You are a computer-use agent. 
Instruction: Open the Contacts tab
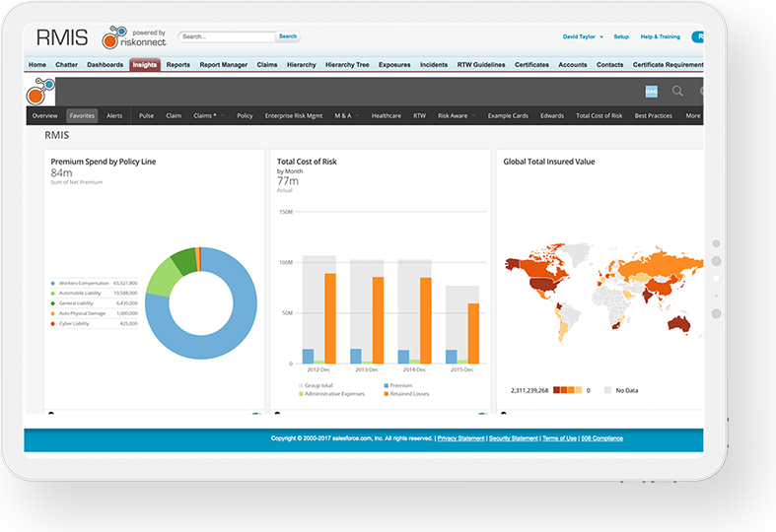[x=609, y=65]
